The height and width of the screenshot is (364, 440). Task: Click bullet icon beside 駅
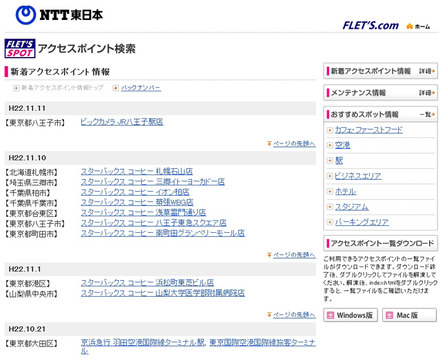click(330, 161)
